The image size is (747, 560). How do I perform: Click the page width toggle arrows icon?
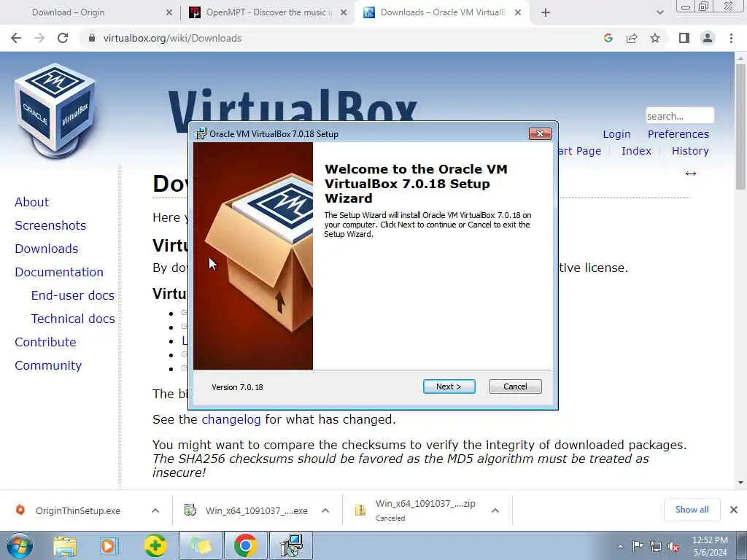tap(691, 174)
